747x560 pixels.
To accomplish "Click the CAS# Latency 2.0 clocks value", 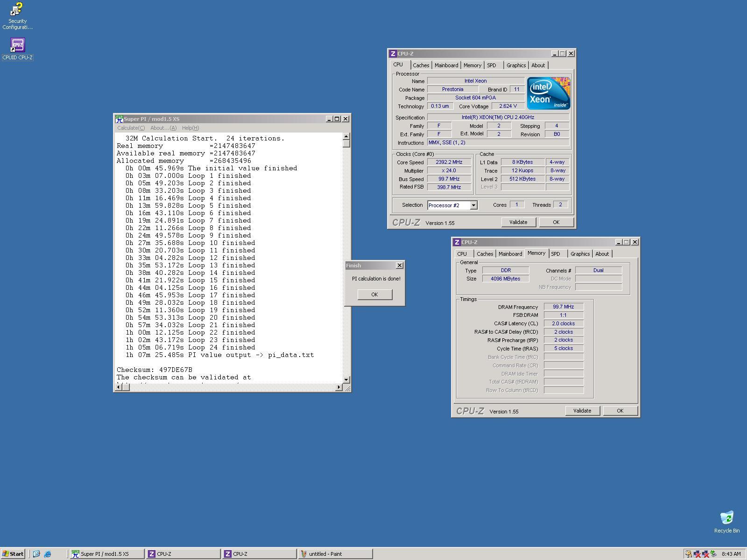I will (x=564, y=323).
